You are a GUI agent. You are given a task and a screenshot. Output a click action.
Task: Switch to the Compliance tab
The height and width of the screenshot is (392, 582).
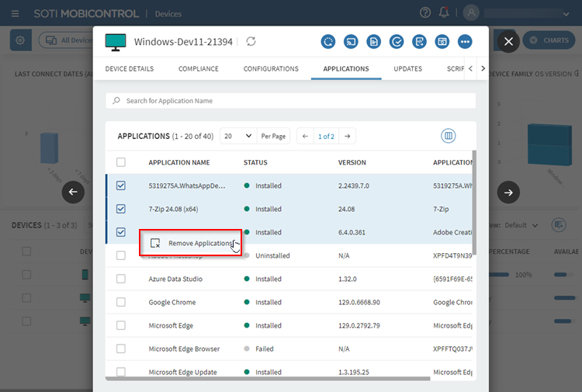point(198,69)
